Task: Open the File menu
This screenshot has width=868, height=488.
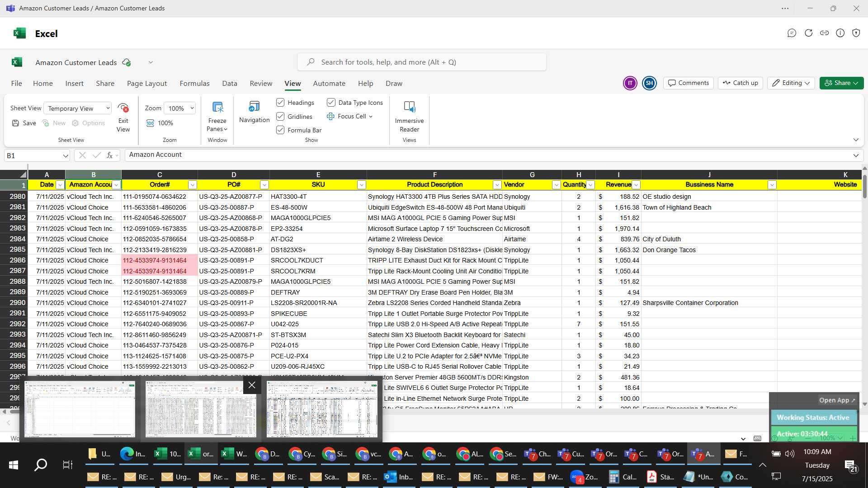Action: (17, 84)
